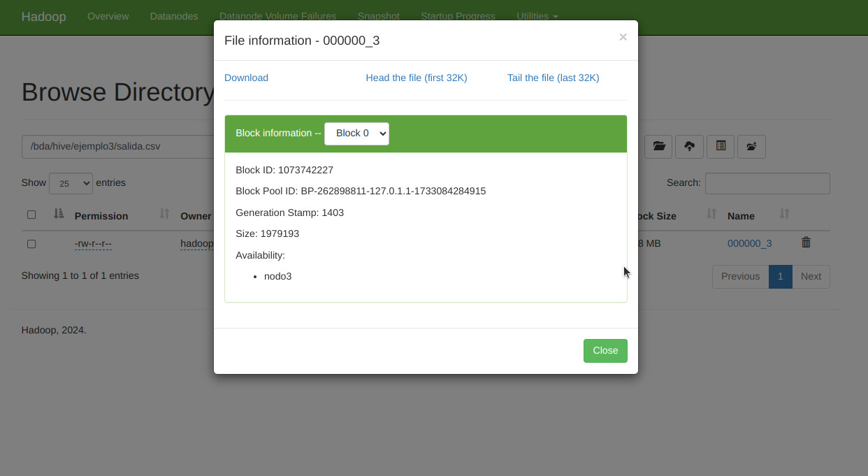Click the Next pagination button

[x=811, y=277]
